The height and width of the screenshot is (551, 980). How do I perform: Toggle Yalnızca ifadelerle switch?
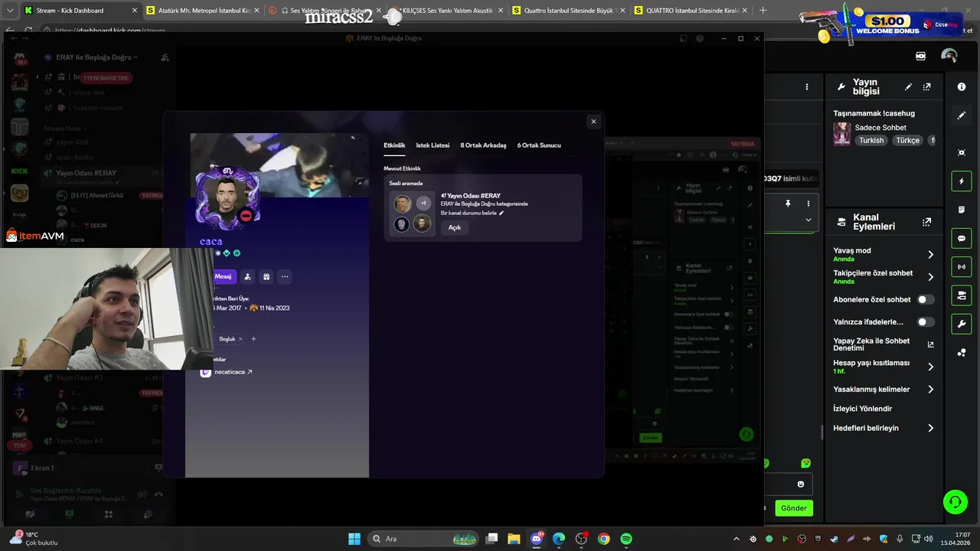(926, 322)
